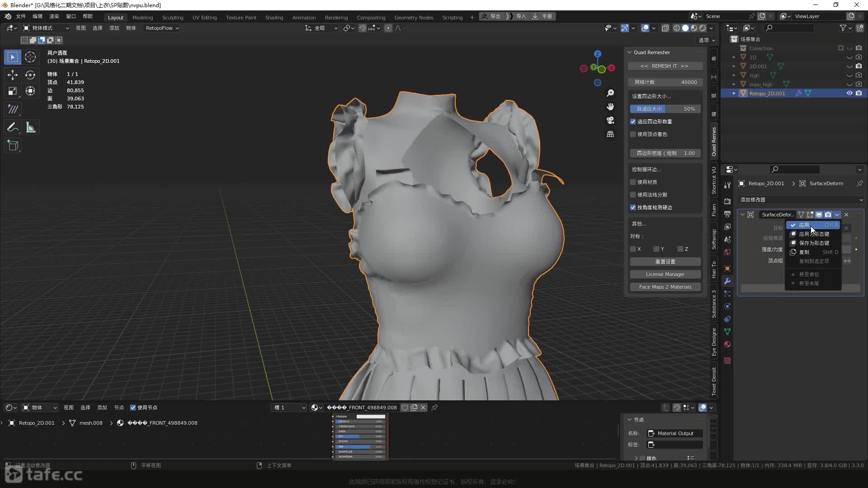Click the zoom magnifier viewport icon
Viewport: 868px width, 488px height.
pyautogui.click(x=610, y=93)
